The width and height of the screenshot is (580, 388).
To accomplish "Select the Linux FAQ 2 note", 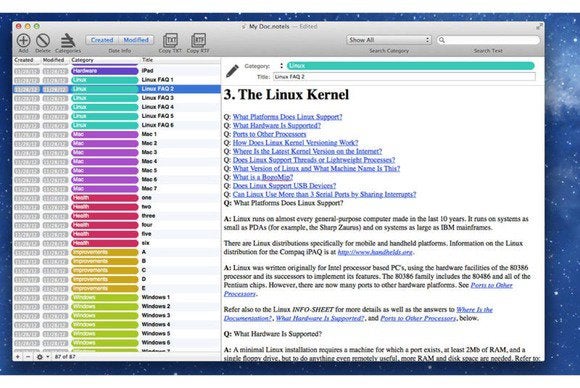I will 117,89.
